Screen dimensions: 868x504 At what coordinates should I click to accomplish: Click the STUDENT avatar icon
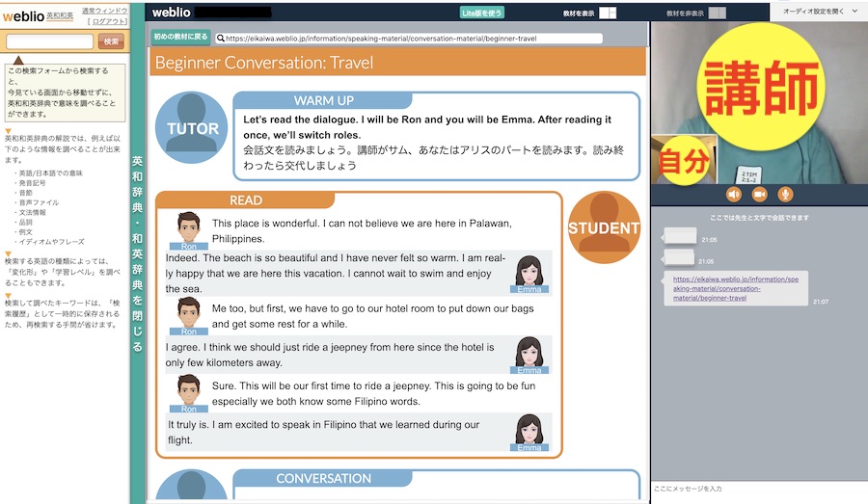point(604,227)
